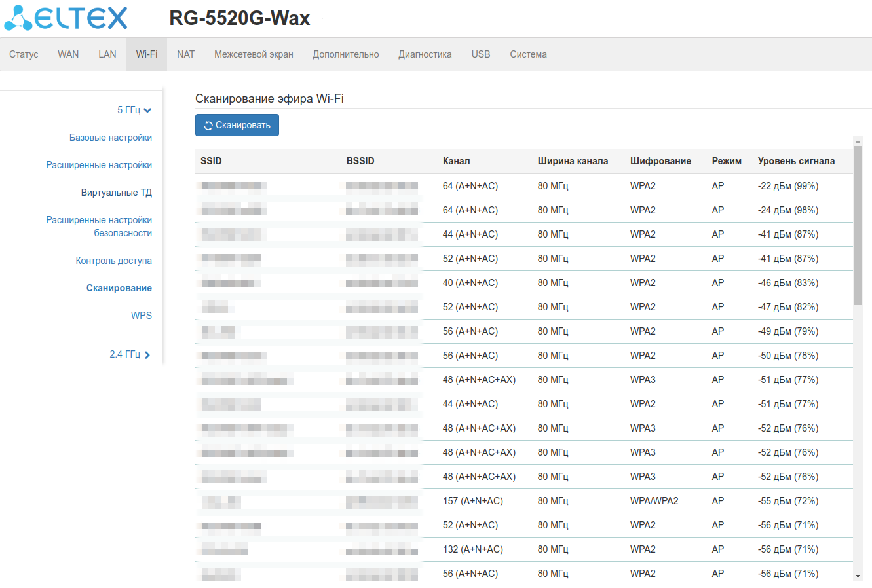Switch to Диагностика tab
The width and height of the screenshot is (872, 588).
point(425,54)
